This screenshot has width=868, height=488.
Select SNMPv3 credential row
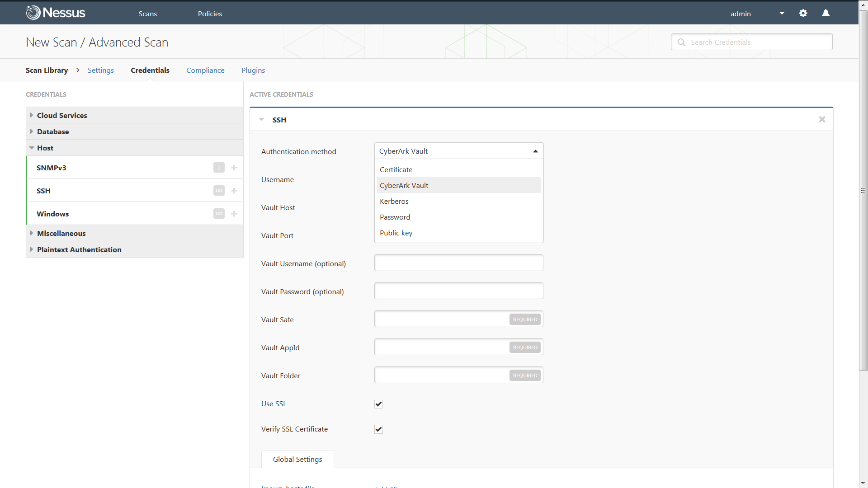coord(135,168)
